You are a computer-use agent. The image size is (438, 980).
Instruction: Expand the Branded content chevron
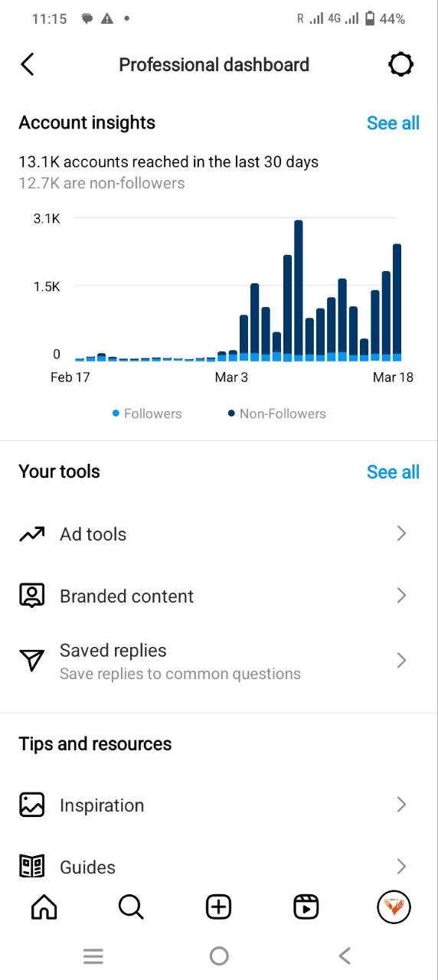pyautogui.click(x=401, y=596)
